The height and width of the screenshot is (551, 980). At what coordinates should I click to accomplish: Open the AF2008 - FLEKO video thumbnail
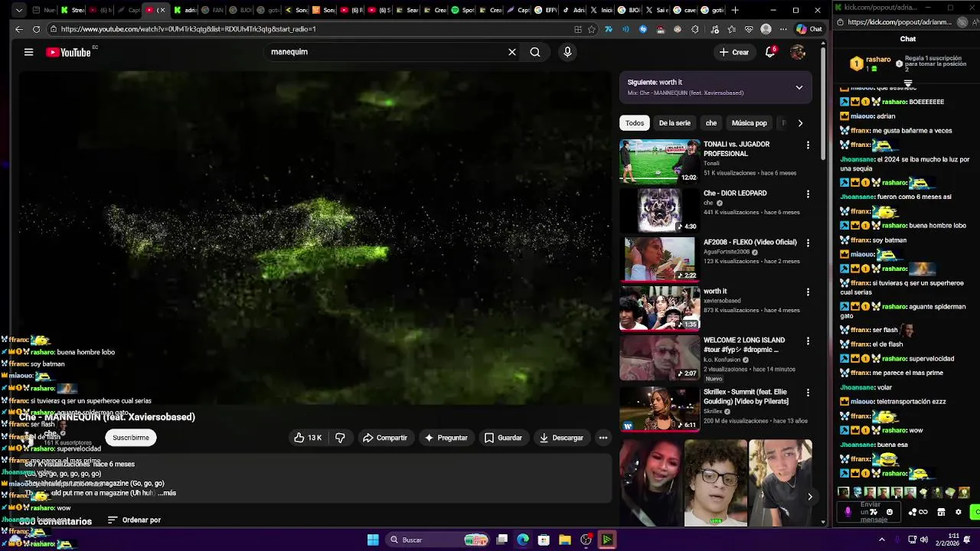point(660,259)
